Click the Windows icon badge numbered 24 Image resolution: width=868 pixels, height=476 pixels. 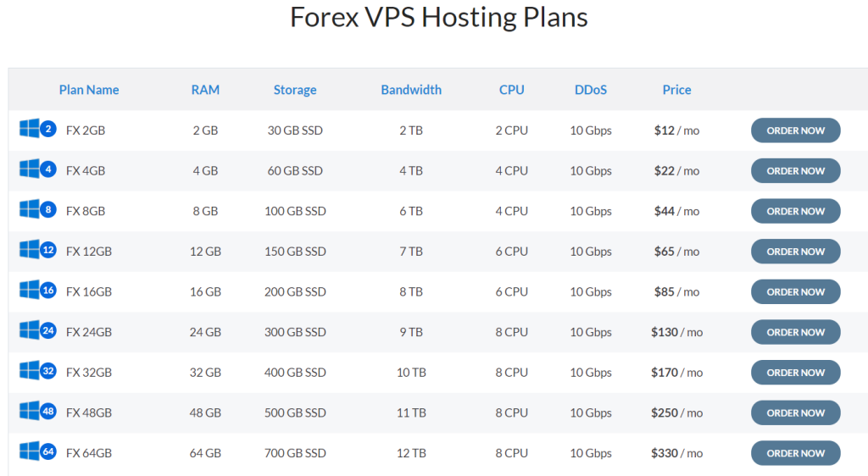coord(48,331)
